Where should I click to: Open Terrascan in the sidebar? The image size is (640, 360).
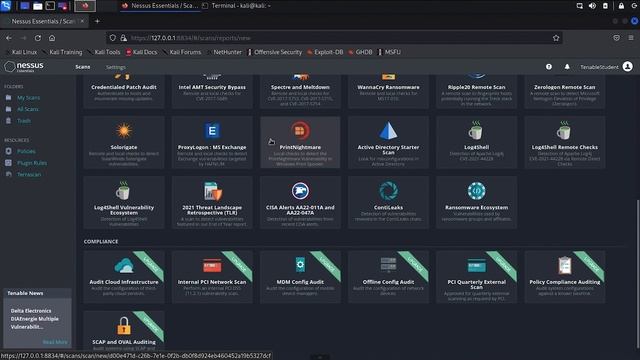29,174
